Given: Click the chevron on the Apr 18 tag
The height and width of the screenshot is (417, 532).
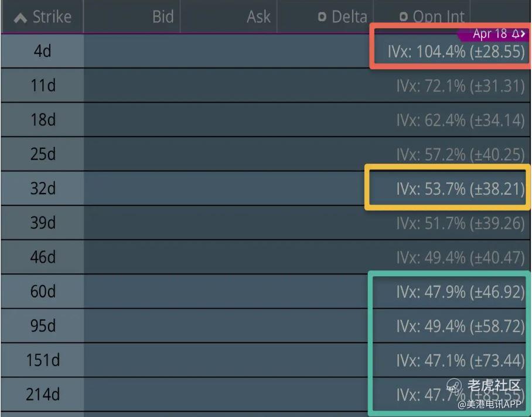Looking at the screenshot, I should [x=522, y=34].
